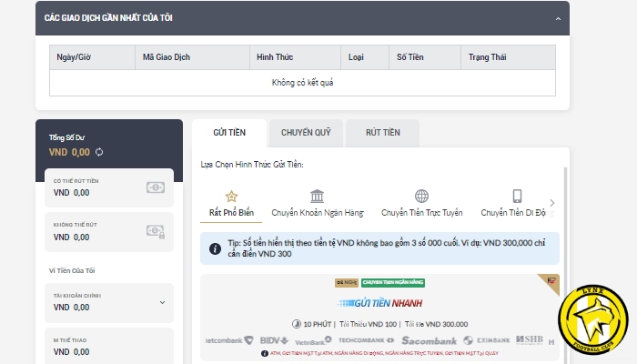Sort by Ngày/Giờ column header
Viewport: 637px width, 364px height.
[92, 57]
